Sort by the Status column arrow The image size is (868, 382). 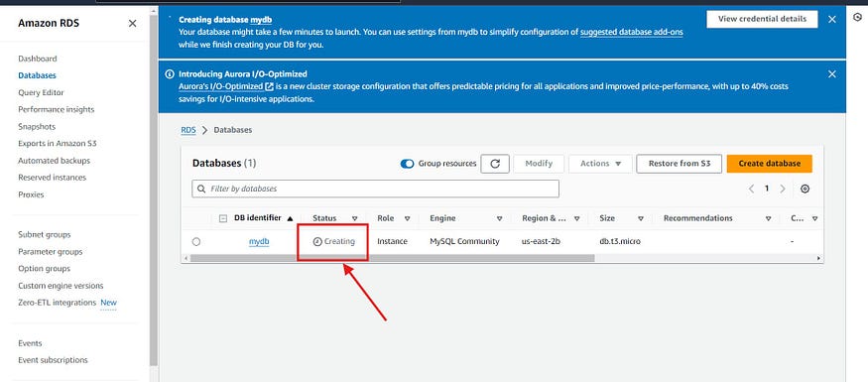pos(355,218)
